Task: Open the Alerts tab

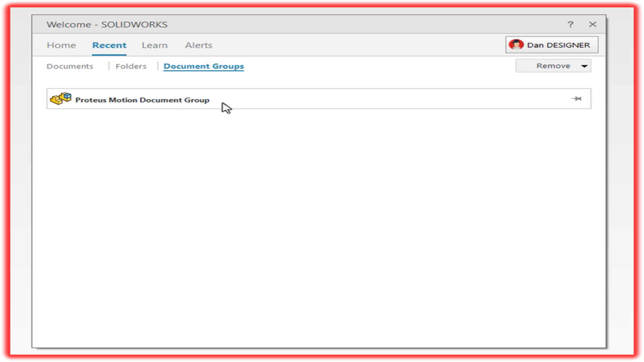Action: [199, 45]
